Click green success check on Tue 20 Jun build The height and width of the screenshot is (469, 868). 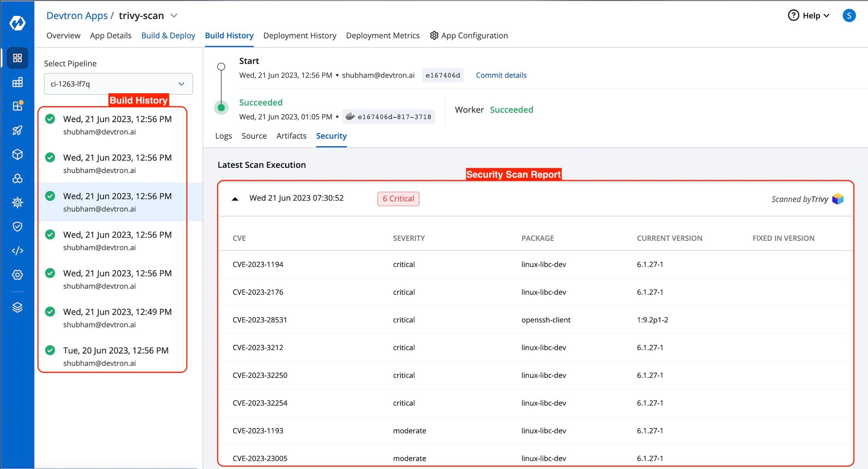point(50,350)
